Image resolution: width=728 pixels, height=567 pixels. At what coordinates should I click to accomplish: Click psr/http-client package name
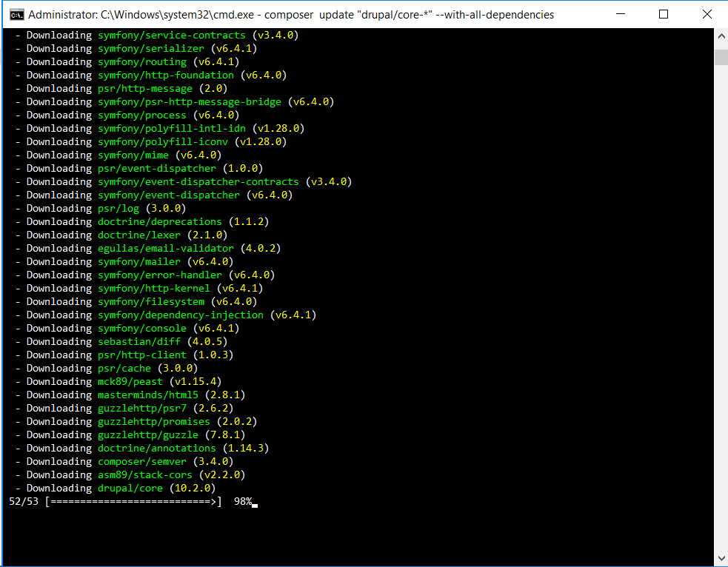pyautogui.click(x=142, y=355)
